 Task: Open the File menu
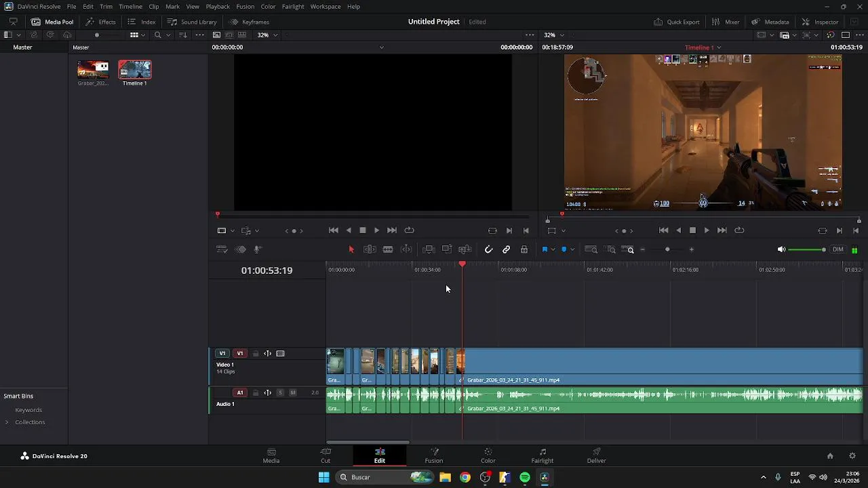pos(71,6)
